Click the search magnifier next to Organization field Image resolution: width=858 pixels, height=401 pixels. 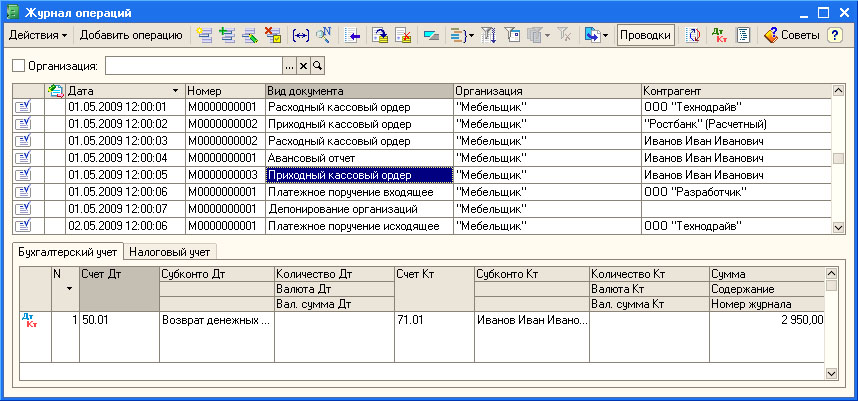[x=317, y=66]
